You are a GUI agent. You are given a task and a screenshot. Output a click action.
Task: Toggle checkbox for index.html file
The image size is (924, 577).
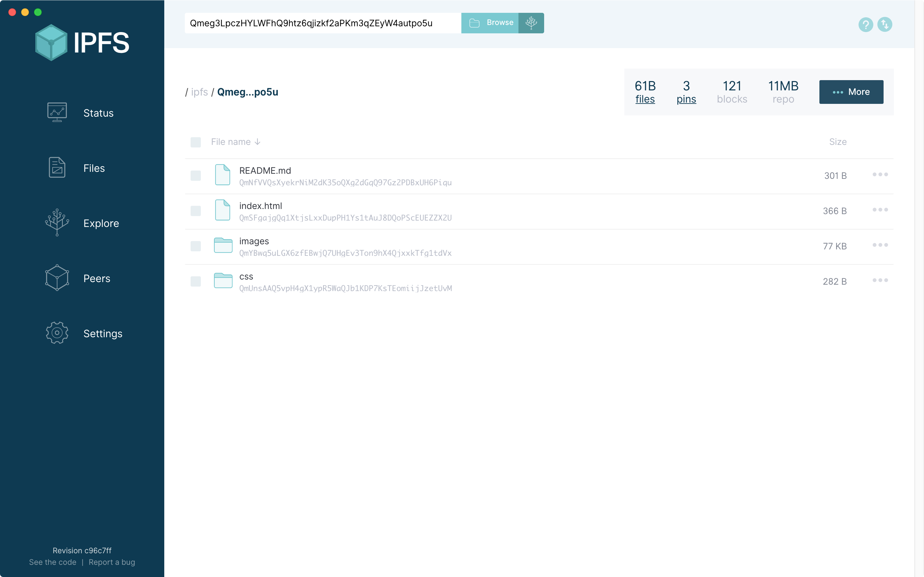(x=196, y=211)
